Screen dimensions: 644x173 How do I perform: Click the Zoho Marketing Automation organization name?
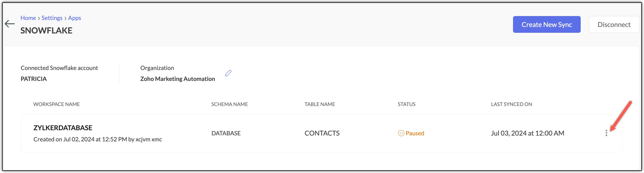[178, 79]
